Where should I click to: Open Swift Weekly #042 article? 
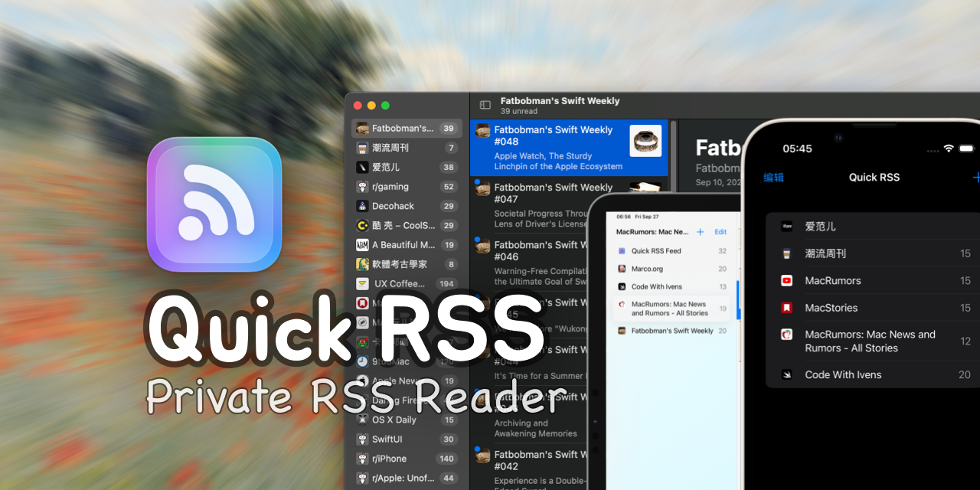tap(529, 467)
